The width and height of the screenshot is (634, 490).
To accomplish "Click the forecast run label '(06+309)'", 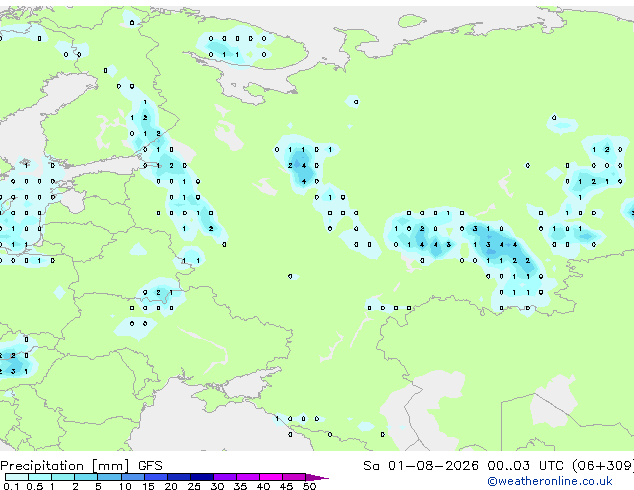I will [x=602, y=466].
